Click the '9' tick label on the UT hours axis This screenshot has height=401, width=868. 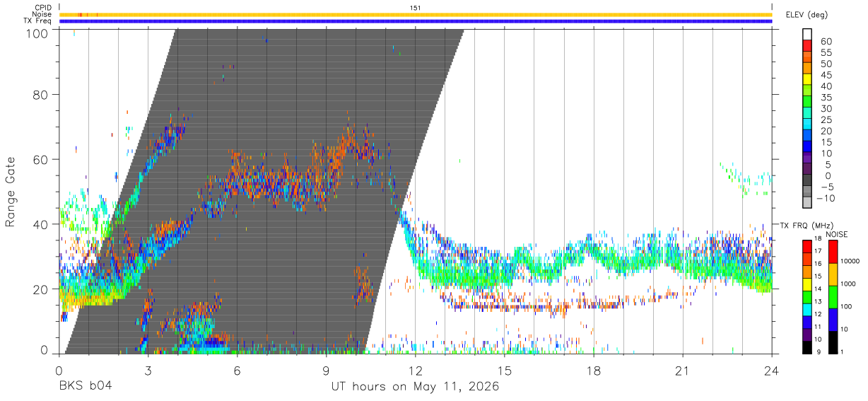coord(327,371)
